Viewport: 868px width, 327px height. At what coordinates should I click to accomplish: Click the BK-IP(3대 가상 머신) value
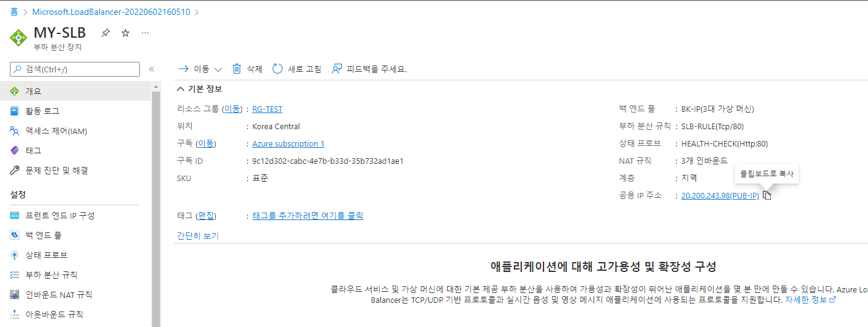[x=718, y=109]
